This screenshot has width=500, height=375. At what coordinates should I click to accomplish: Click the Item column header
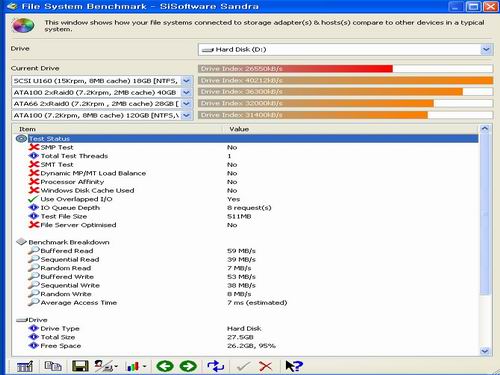(x=117, y=129)
